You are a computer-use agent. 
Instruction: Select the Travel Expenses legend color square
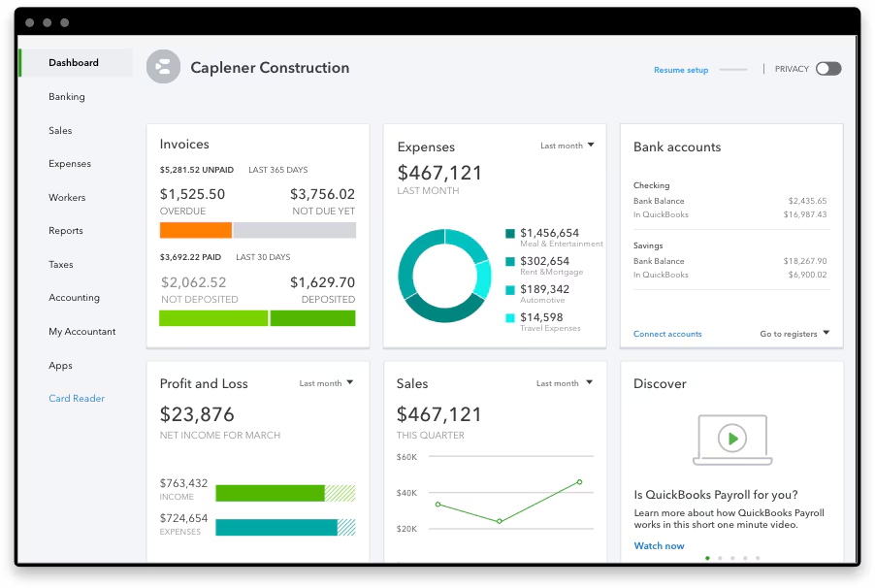pos(508,317)
